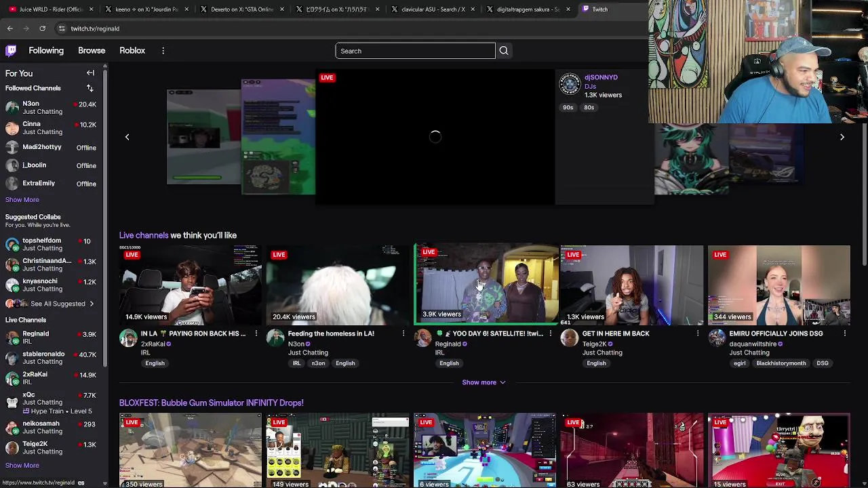Click in the Twitch search field
Viewport: 868px width, 488px height.
[415, 51]
